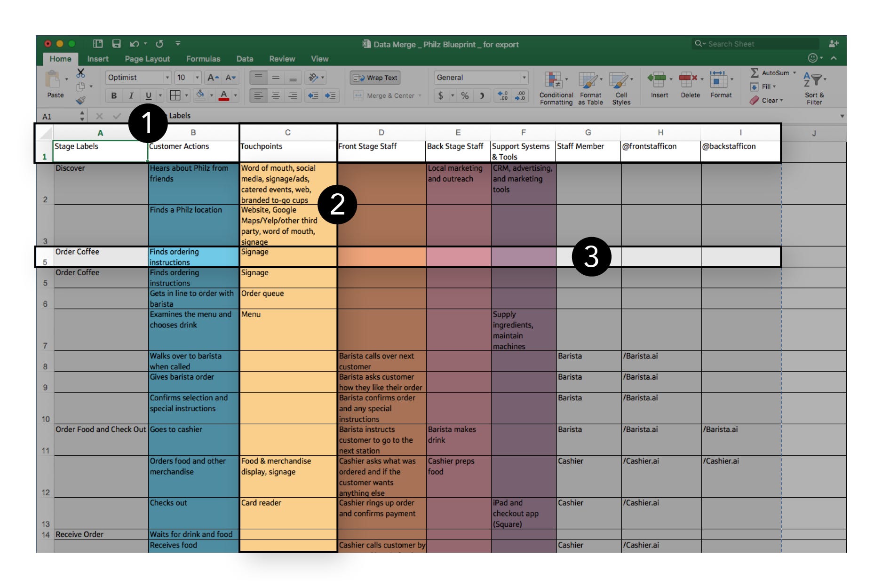This screenshot has width=882, height=588.
Task: Click the Paste clipboard icon
Action: pos(53,79)
